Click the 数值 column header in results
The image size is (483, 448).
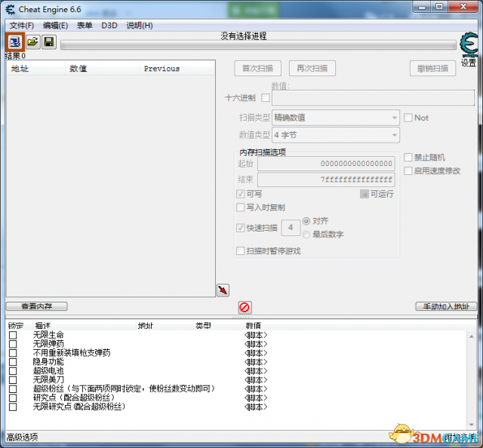tap(103, 69)
